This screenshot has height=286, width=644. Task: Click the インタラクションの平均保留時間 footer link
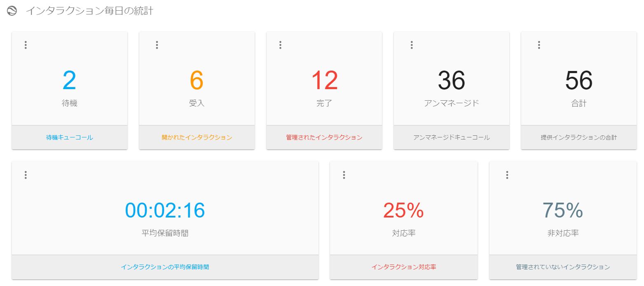pyautogui.click(x=165, y=267)
